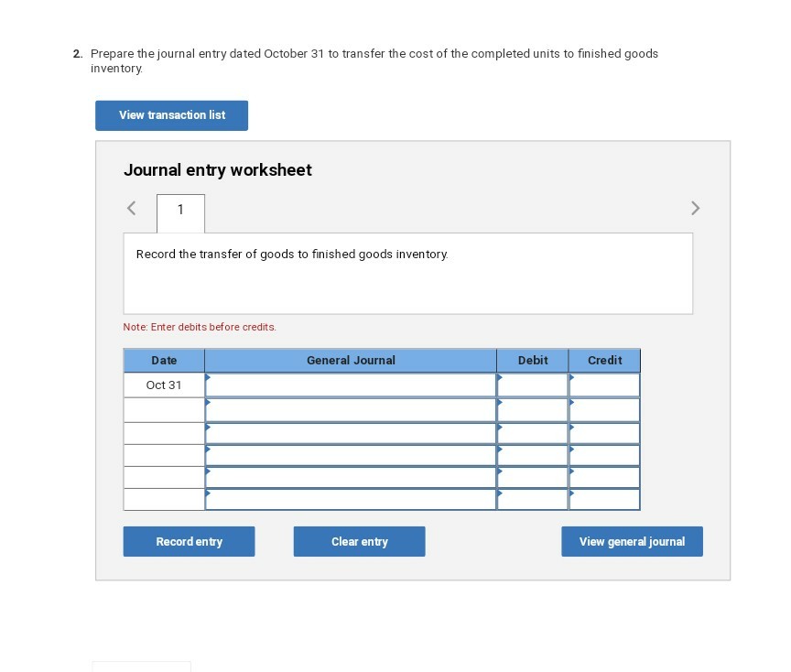Click the Record entry button

coord(189,541)
